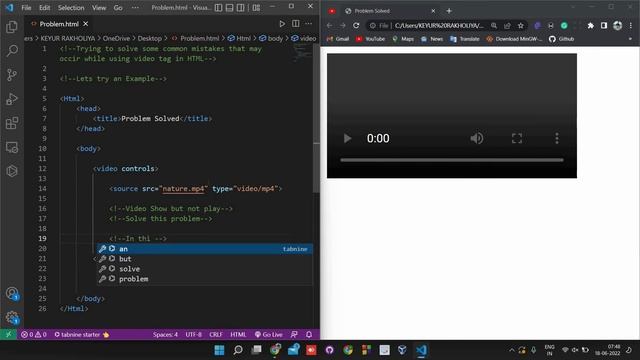The height and width of the screenshot is (360, 640).
Task: Open Run and Debug view
Action: 12,99
